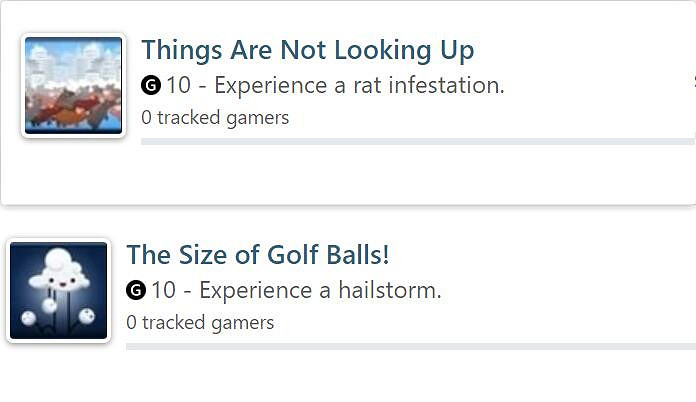Viewport: 696px width, 402px height.
Task: Open the rat infestation achievement image
Action: (x=73, y=85)
